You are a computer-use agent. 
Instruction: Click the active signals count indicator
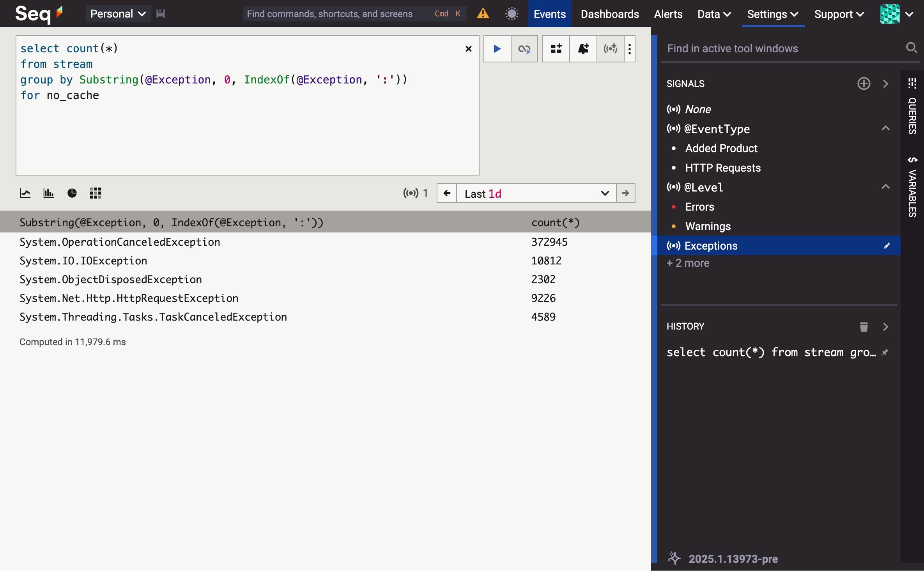(416, 193)
